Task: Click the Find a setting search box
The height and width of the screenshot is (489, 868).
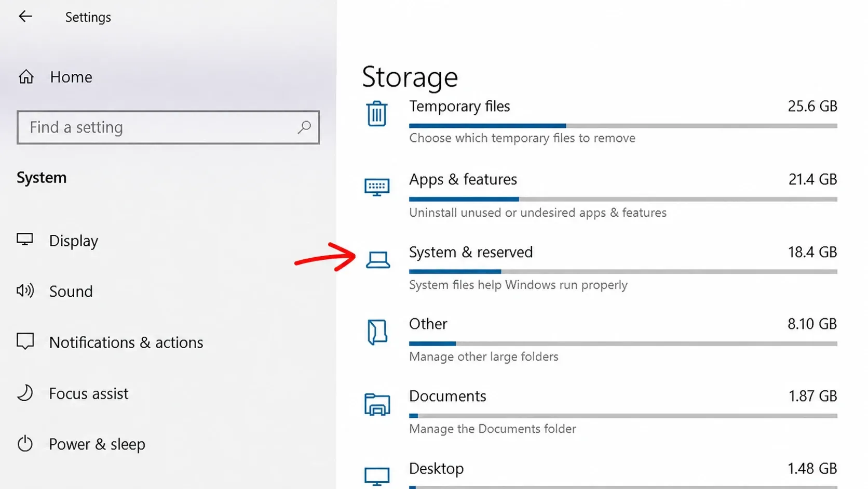Action: point(168,127)
